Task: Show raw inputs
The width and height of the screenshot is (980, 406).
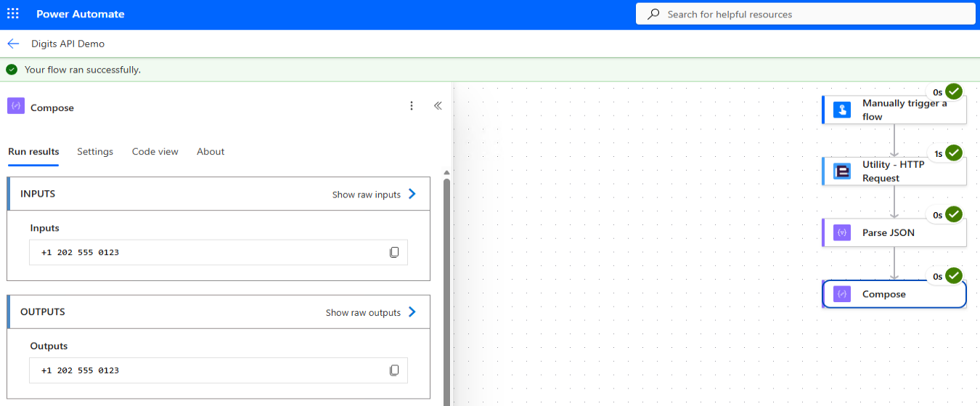Action: pyautogui.click(x=367, y=195)
